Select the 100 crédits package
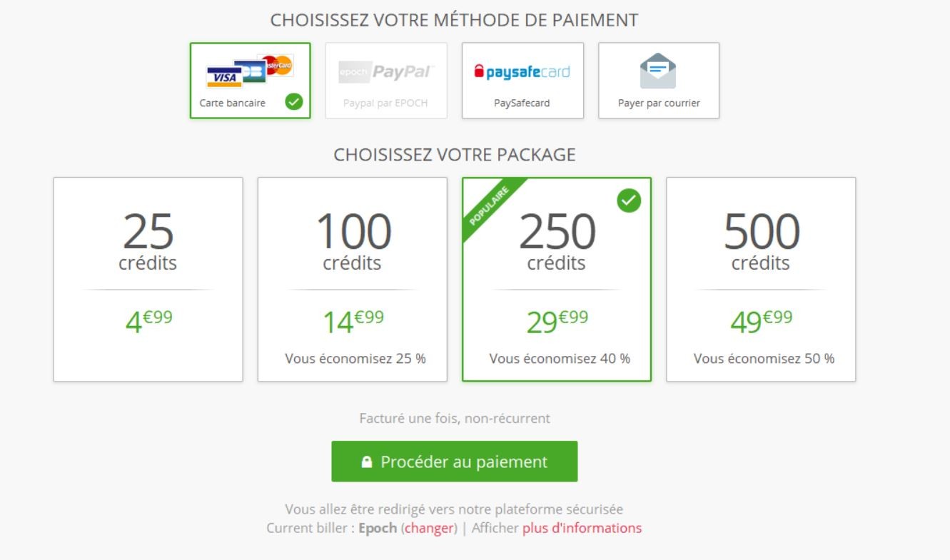Screen dimensions: 950x560 353,279
